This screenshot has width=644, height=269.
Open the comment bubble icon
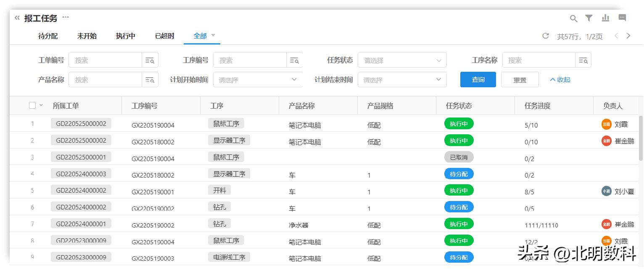coord(622,18)
